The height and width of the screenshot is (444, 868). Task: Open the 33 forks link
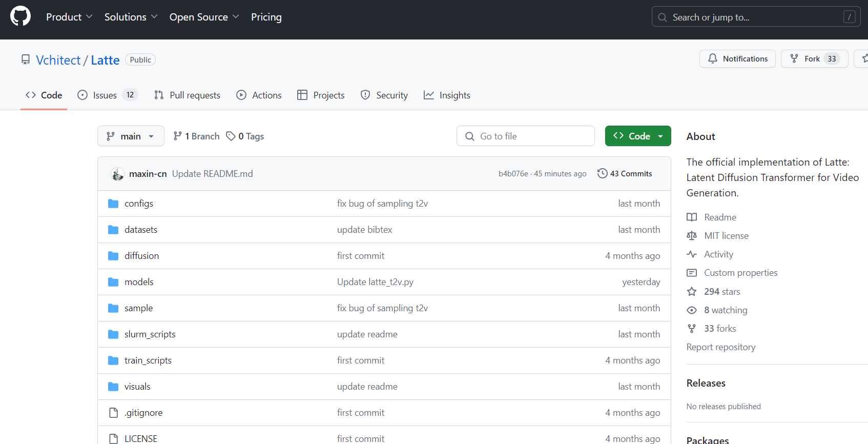(x=711, y=328)
